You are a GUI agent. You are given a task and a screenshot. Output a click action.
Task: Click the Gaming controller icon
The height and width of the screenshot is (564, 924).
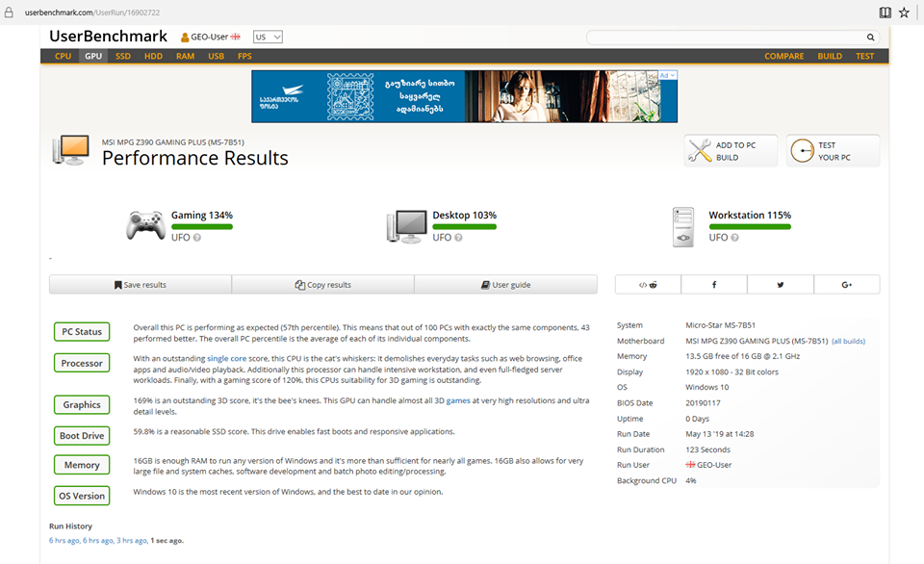(x=145, y=226)
